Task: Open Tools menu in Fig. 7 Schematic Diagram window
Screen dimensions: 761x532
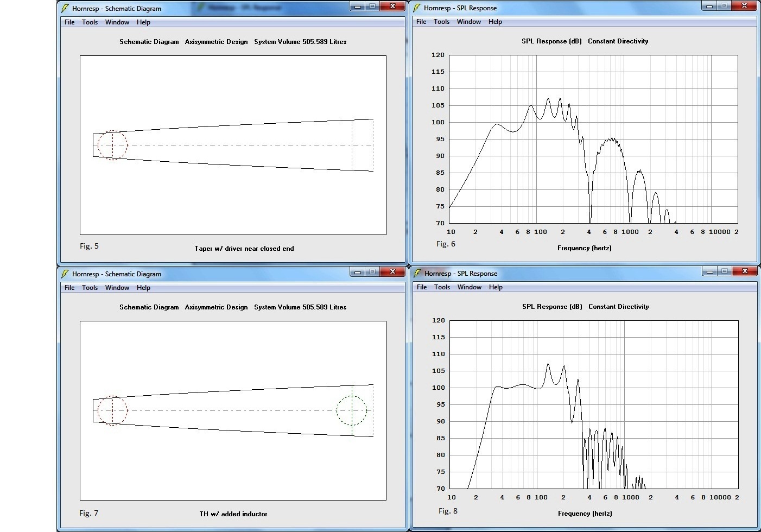Action: pyautogui.click(x=90, y=288)
